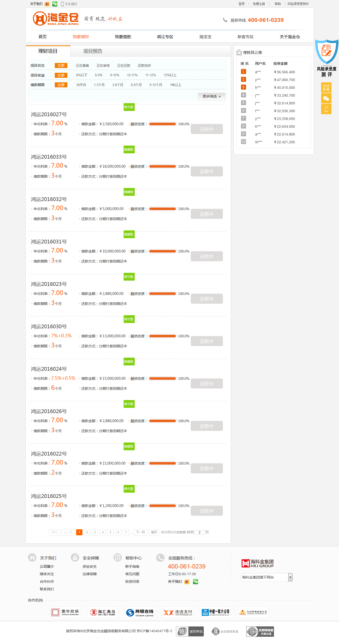
Task: Select 正在募集 project status filter
Action: coord(82,66)
